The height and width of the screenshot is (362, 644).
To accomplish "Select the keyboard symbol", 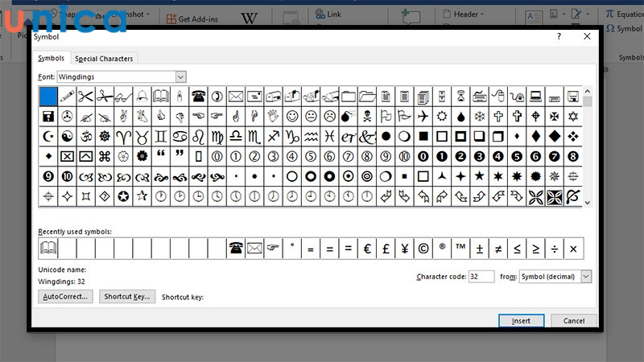I will coord(479,97).
